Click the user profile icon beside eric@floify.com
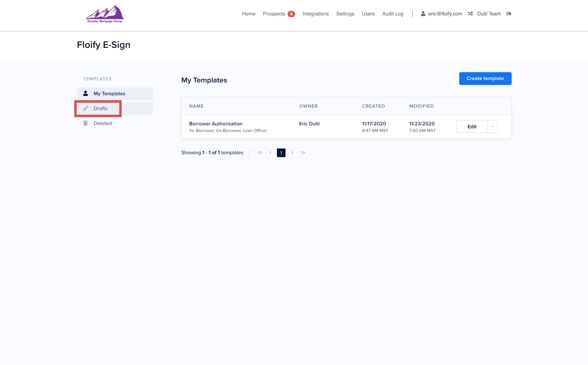Viewport: 588px width, 365px height. [x=423, y=14]
